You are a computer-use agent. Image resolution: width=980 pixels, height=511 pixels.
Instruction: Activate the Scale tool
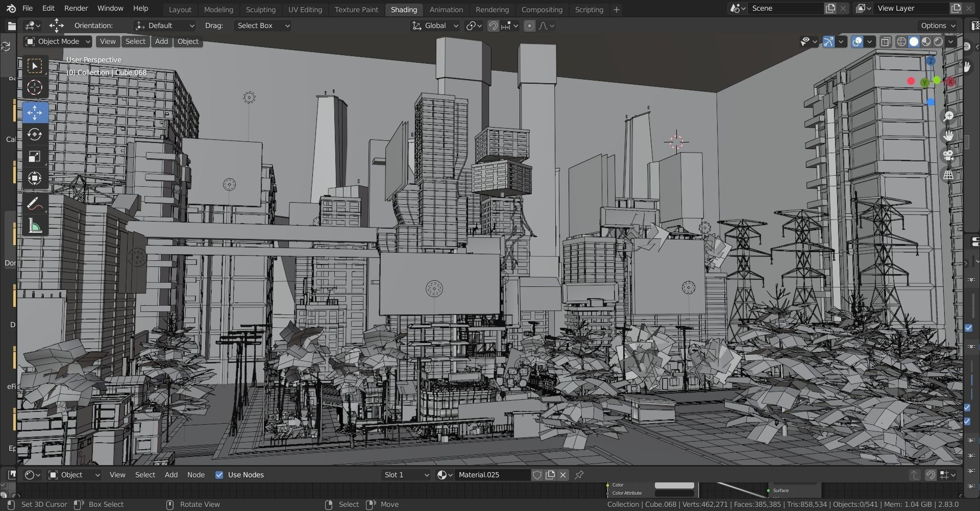(35, 157)
